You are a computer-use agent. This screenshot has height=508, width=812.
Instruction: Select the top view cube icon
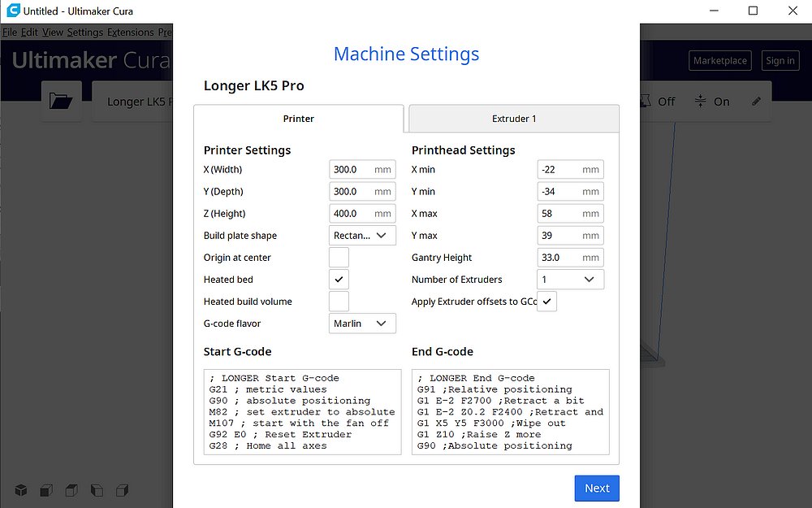(x=71, y=490)
